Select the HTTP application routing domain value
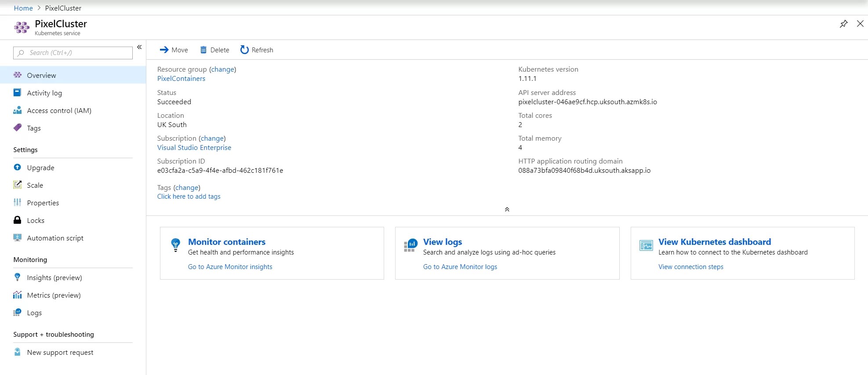Viewport: 868px width, 375px height. [x=585, y=170]
